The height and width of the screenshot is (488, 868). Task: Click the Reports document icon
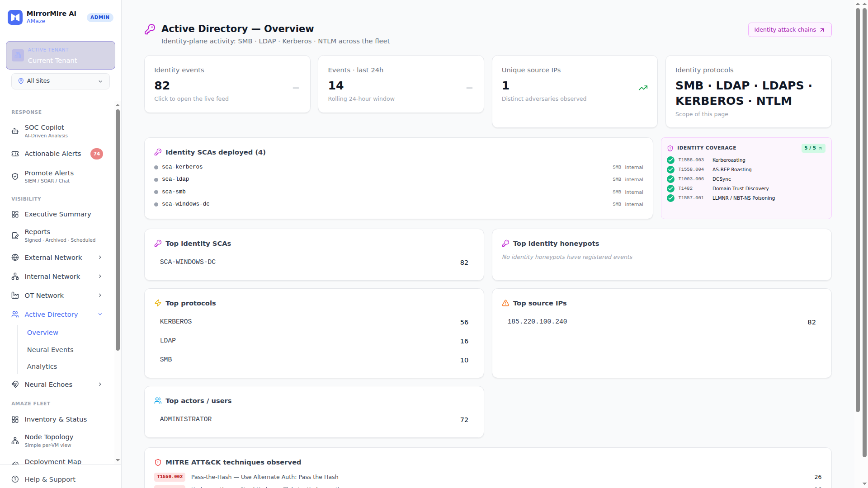[x=15, y=236]
